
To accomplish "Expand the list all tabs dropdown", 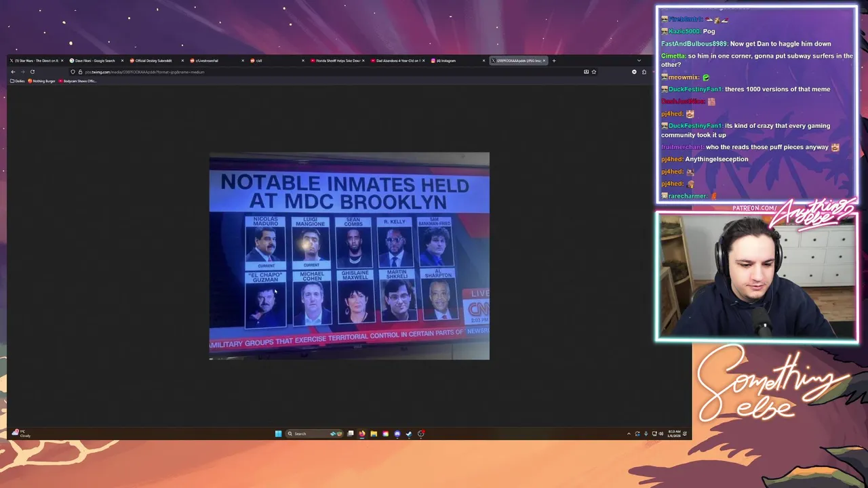I will click(x=639, y=61).
